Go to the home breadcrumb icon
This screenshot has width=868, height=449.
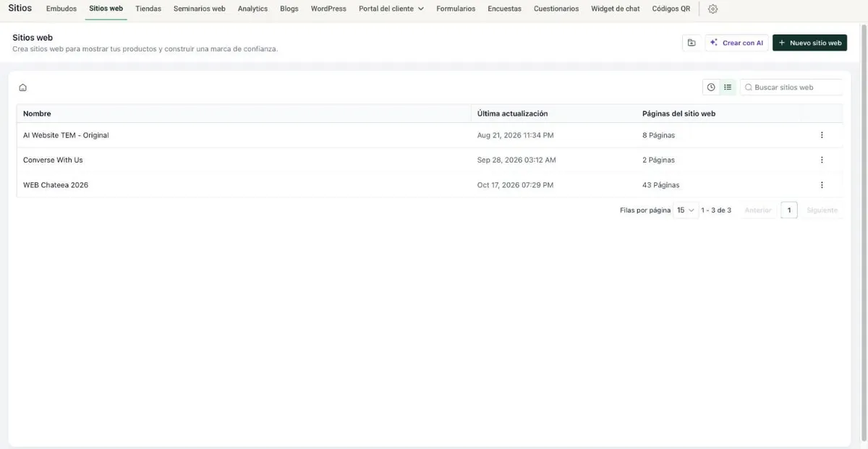tap(23, 87)
